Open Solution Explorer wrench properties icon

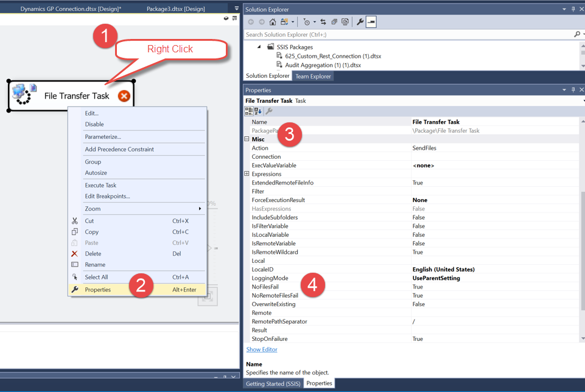coord(360,22)
